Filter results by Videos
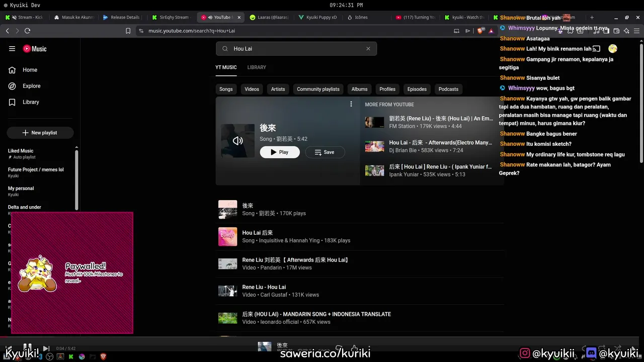Image resolution: width=644 pixels, height=362 pixels. (252, 89)
